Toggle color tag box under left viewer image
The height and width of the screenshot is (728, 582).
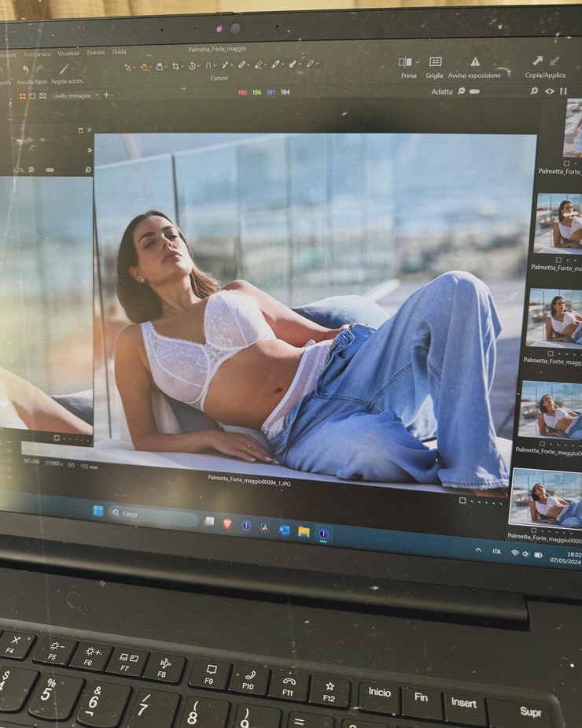[57, 438]
